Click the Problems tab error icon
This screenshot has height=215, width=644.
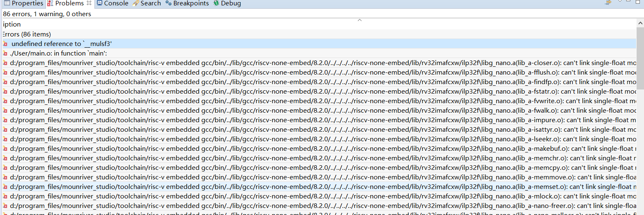50,3
